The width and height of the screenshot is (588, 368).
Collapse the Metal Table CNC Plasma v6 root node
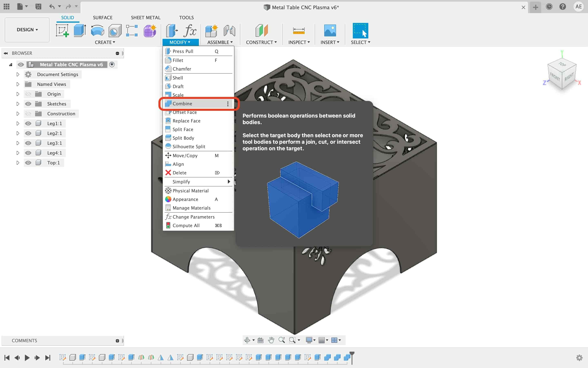point(11,64)
